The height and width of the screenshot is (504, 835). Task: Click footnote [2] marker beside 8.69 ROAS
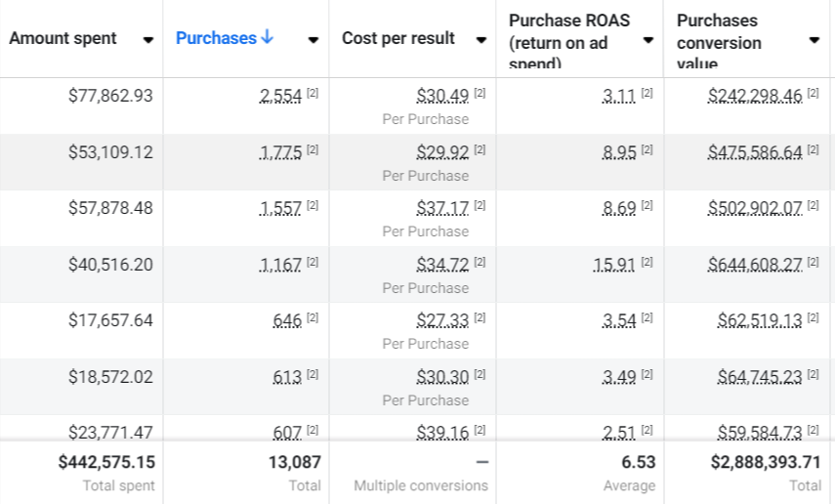(x=647, y=206)
